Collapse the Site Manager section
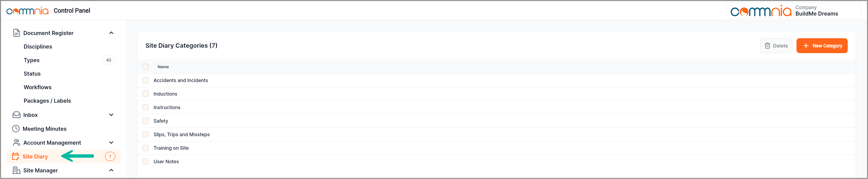 click(111, 170)
